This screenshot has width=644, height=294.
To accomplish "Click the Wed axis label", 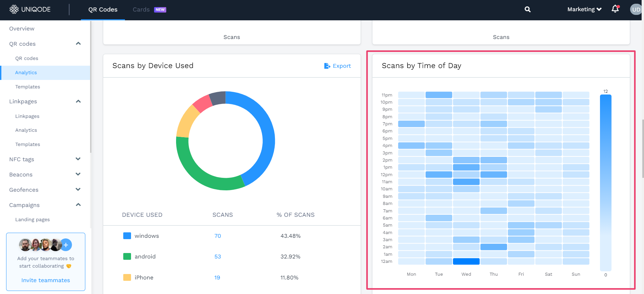I will [x=466, y=274].
